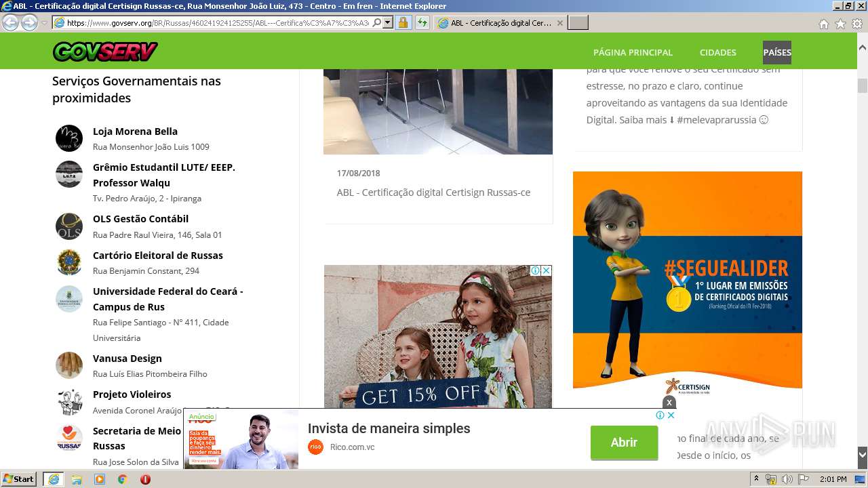Click the security lock icon
Image resolution: width=868 pixels, height=488 pixels.
click(x=403, y=22)
